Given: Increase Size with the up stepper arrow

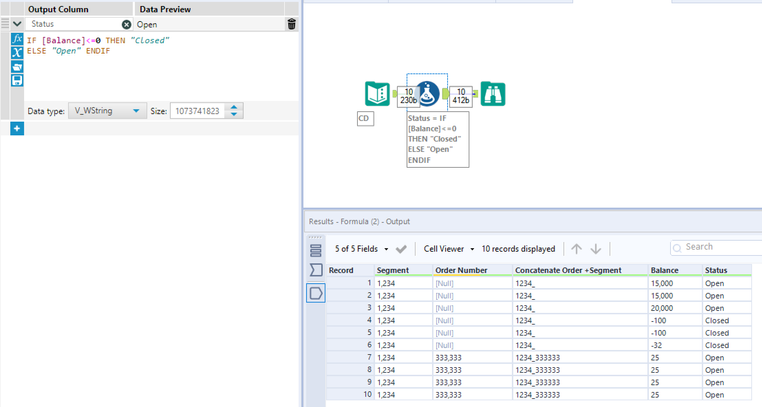Looking at the screenshot, I should pos(234,107).
